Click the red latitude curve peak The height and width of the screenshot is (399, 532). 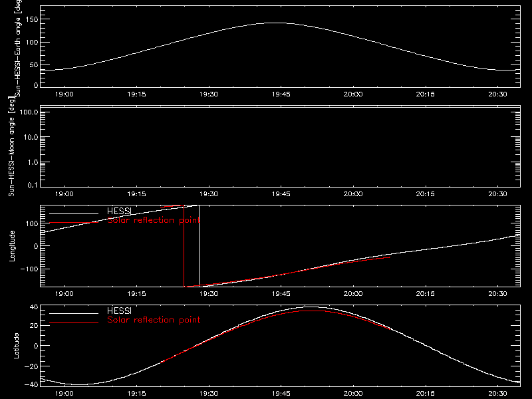[x=312, y=311]
